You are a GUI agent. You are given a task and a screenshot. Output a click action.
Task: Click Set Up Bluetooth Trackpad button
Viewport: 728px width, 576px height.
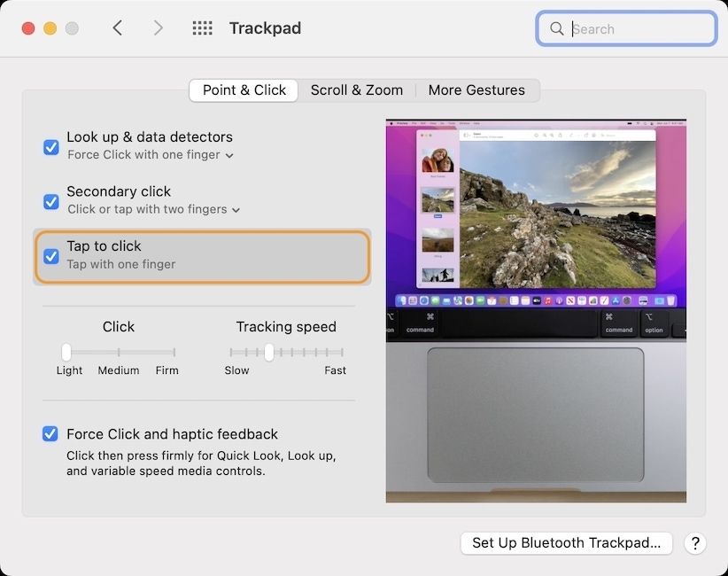coord(566,543)
